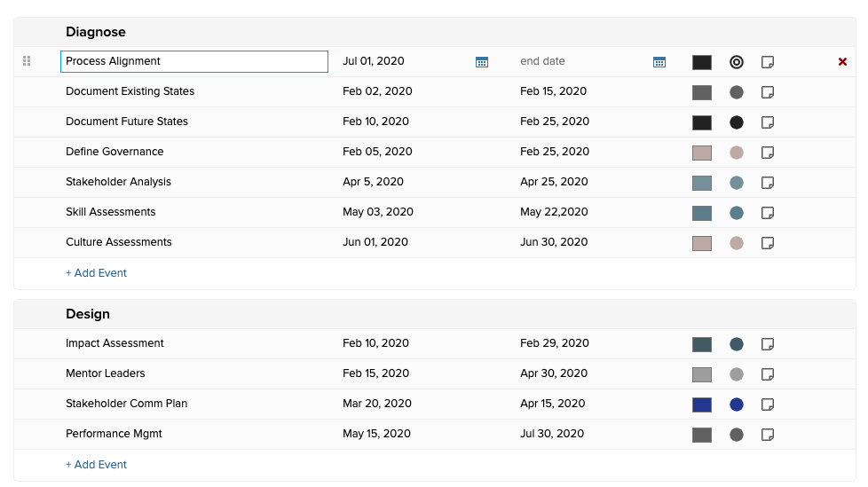Select the Design section heading
Viewport: 868px width, 487px height.
pyautogui.click(x=88, y=314)
